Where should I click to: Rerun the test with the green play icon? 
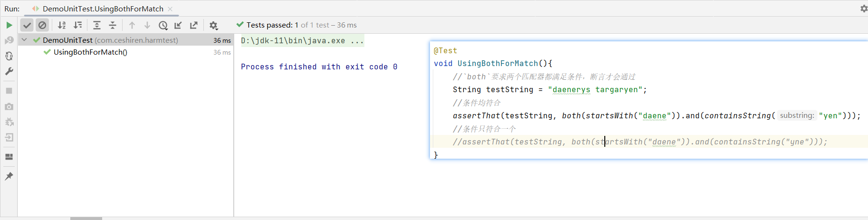point(9,25)
